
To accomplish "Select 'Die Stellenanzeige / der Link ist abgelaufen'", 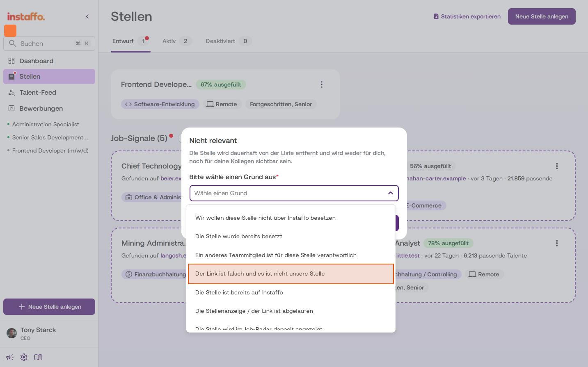I will pos(291,311).
